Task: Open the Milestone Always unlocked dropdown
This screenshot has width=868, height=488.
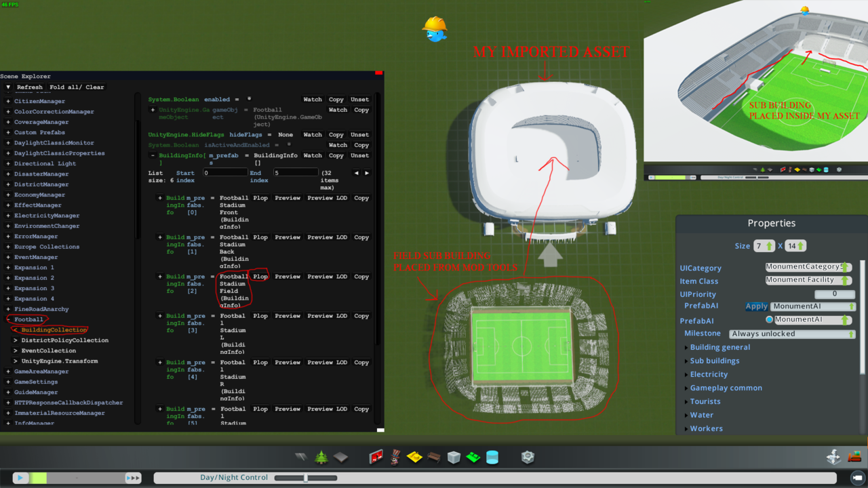Action: 792,333
